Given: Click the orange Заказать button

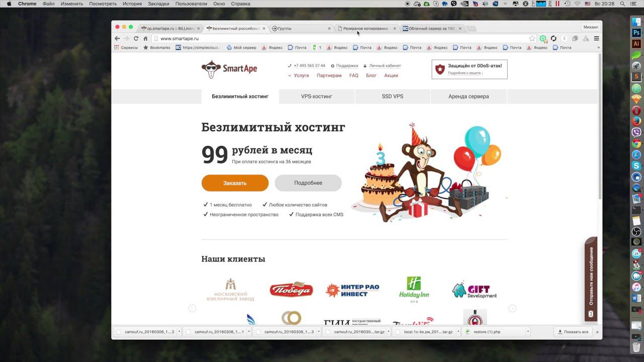Looking at the screenshot, I should 235,183.
